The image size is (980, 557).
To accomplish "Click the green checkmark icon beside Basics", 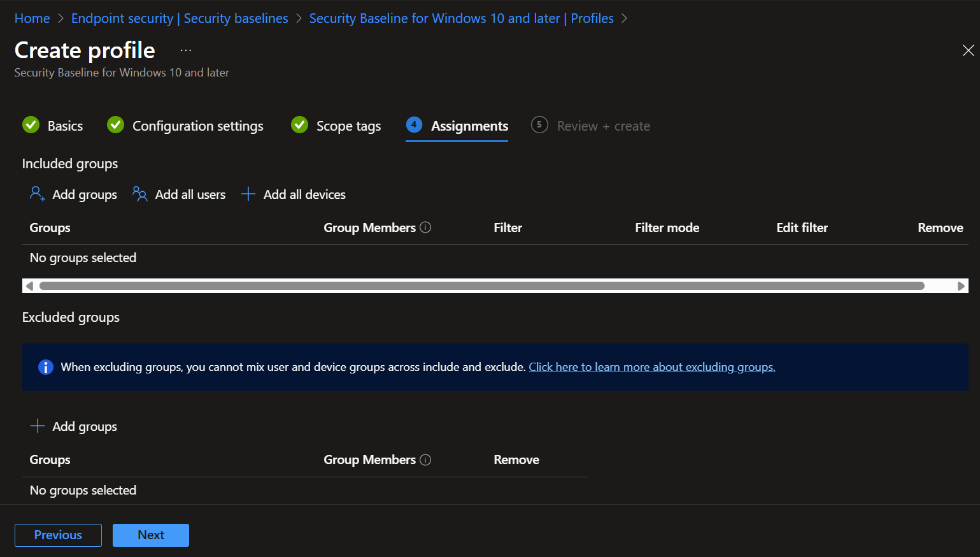I will [31, 125].
